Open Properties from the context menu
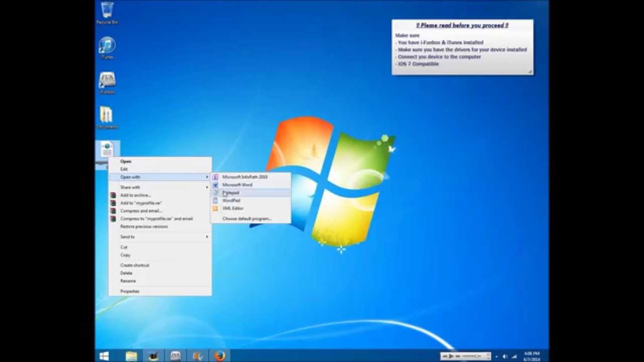Viewport: 644px width, 362px height. click(160, 291)
